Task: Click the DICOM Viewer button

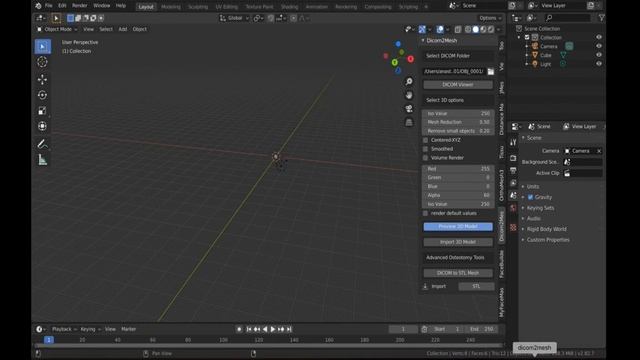Action: (458, 84)
